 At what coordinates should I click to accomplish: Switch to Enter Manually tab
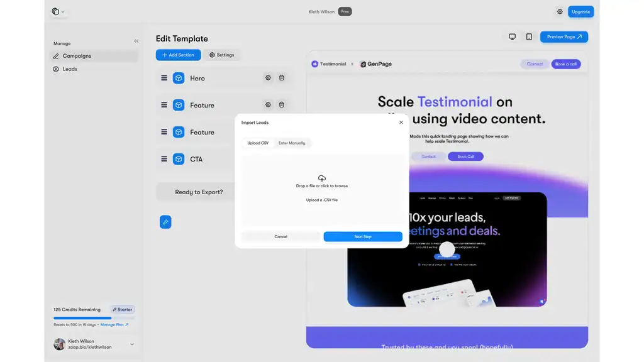pos(292,143)
